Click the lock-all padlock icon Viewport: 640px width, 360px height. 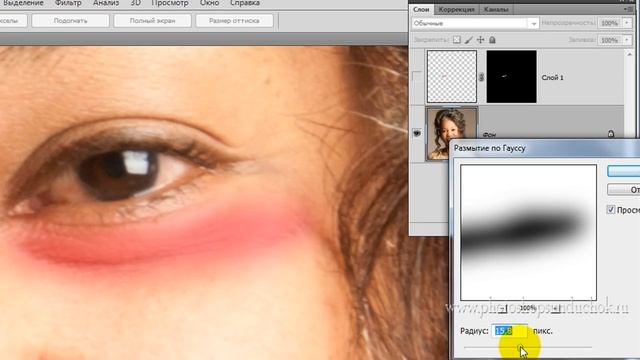coord(492,40)
